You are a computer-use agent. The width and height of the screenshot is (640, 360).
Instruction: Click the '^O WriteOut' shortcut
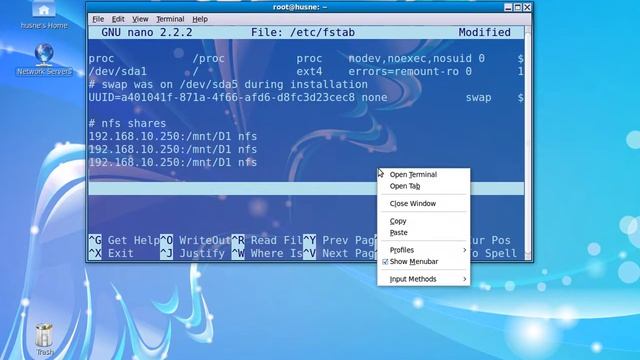click(x=196, y=240)
